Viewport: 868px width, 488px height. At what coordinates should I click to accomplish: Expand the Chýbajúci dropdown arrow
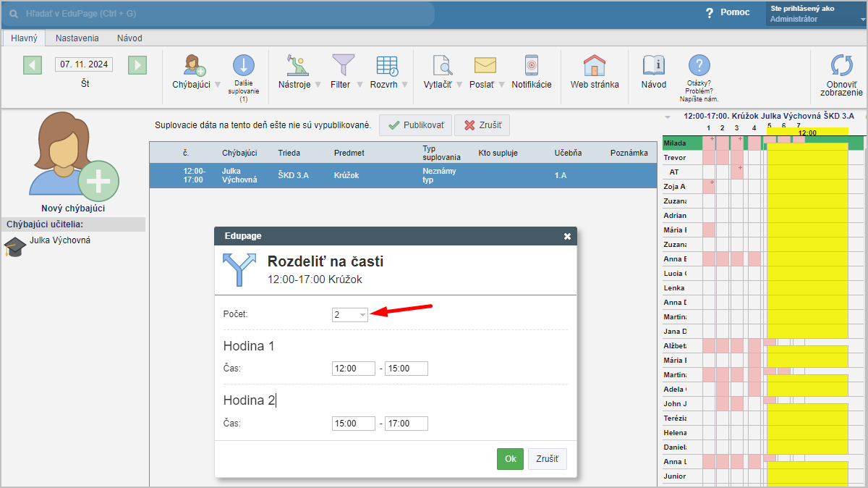click(218, 85)
